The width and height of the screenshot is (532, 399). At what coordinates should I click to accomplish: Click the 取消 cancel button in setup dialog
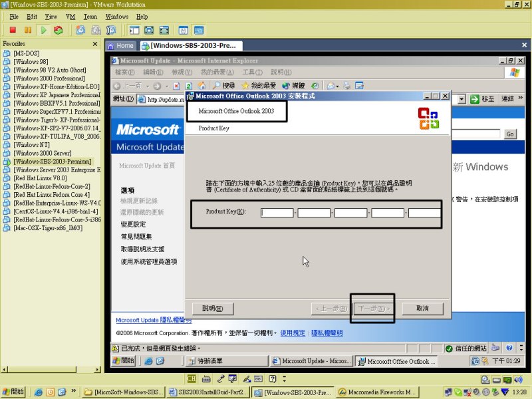tap(422, 309)
